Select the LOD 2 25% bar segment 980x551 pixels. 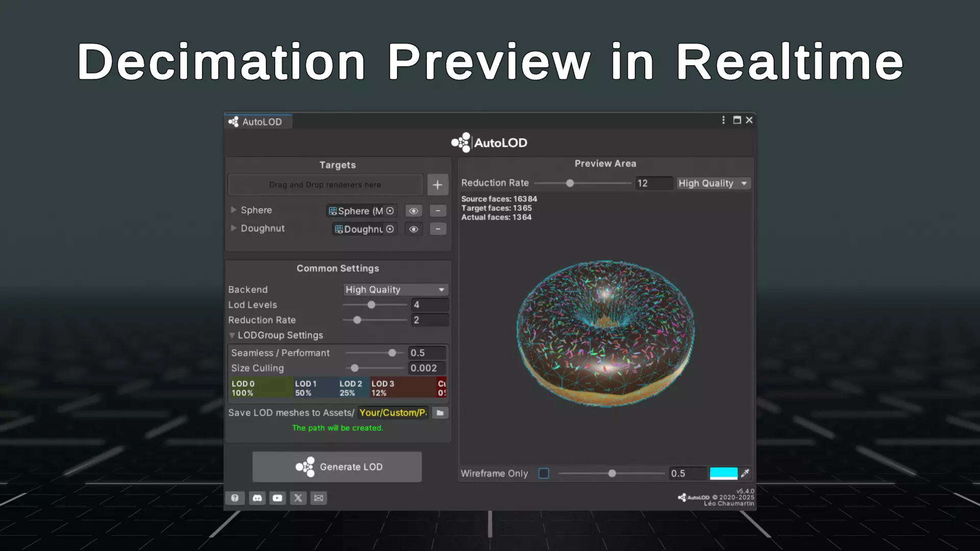tap(353, 388)
